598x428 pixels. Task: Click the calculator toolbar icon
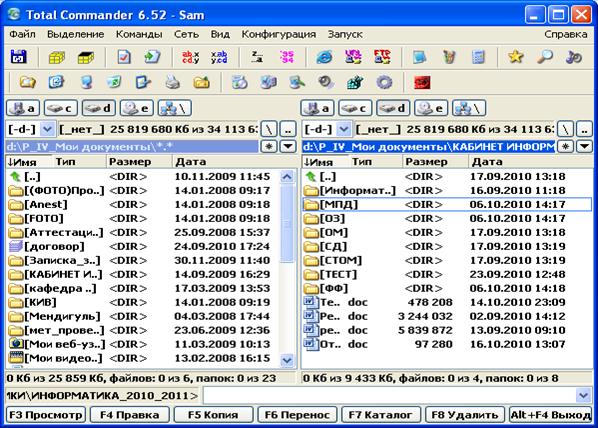point(478,57)
